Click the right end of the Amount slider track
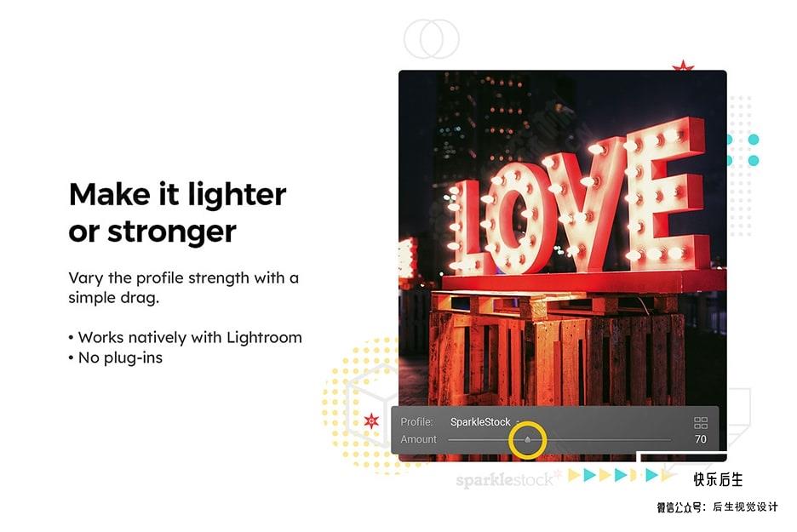 669,439
